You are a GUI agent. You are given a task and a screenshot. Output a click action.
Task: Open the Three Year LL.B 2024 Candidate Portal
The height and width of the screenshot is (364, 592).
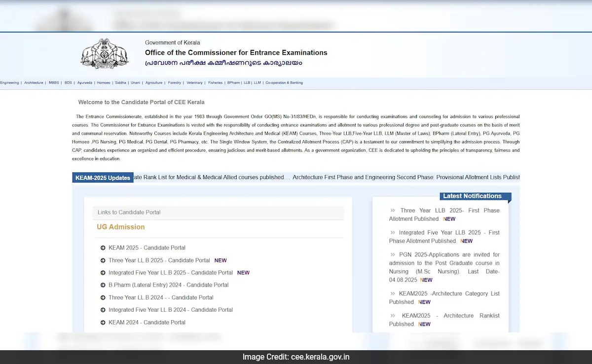(161, 297)
